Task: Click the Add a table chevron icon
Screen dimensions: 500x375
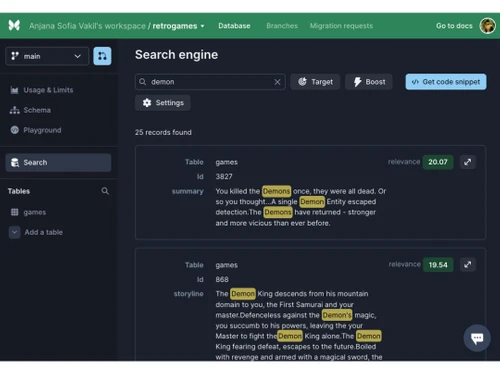Action: 15,232
